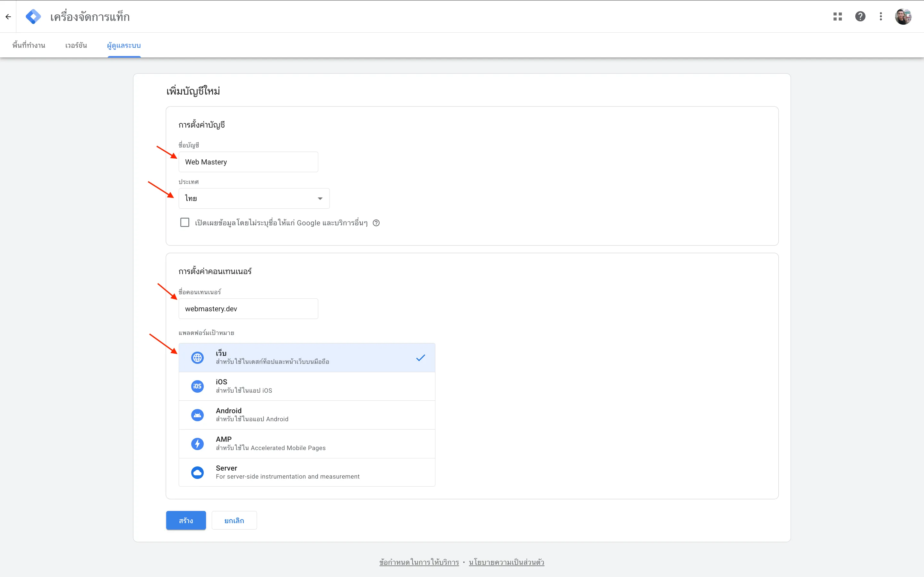Click the สร้าง button to create
This screenshot has width=924, height=577.
point(185,520)
